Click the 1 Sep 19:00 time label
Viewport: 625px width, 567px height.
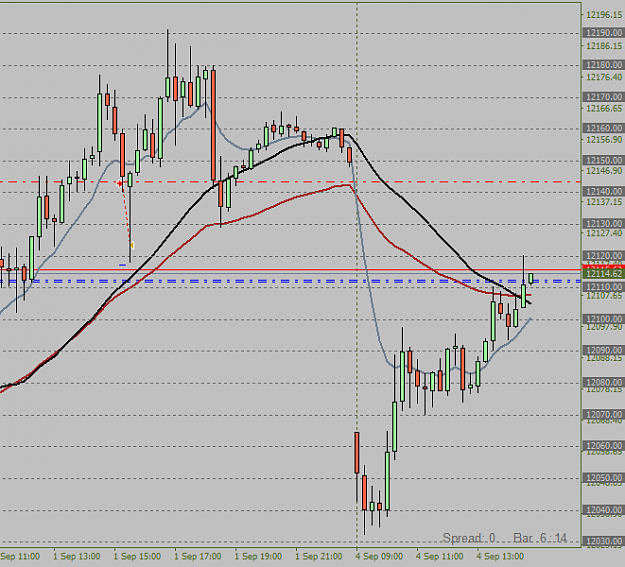[x=258, y=556]
